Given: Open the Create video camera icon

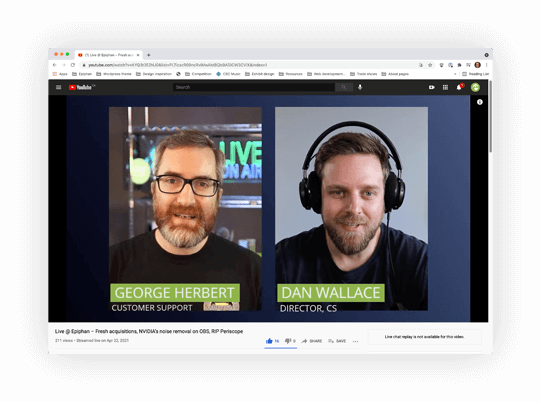Looking at the screenshot, I should 431,87.
